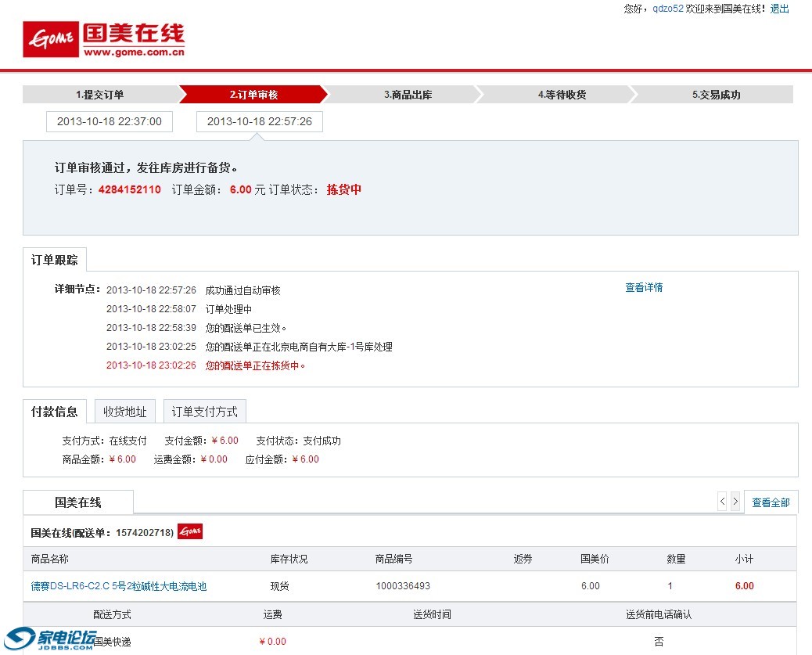Click order number 4284152110
This screenshot has height=655, width=812.
(129, 189)
